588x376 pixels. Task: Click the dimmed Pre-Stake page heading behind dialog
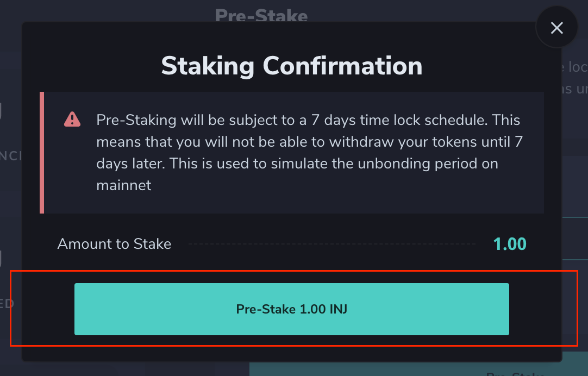point(261,15)
